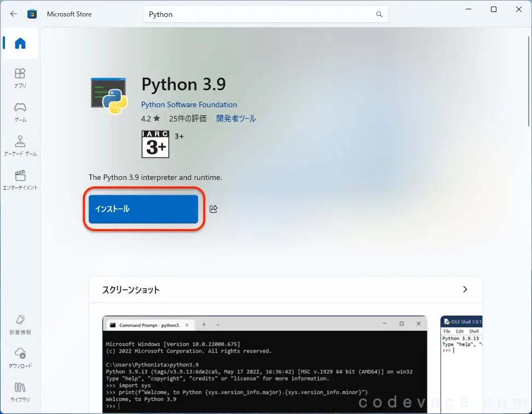The width and height of the screenshot is (532, 414).
Task: Open the Command Prompt screenshot thumbnail
Action: click(x=264, y=365)
